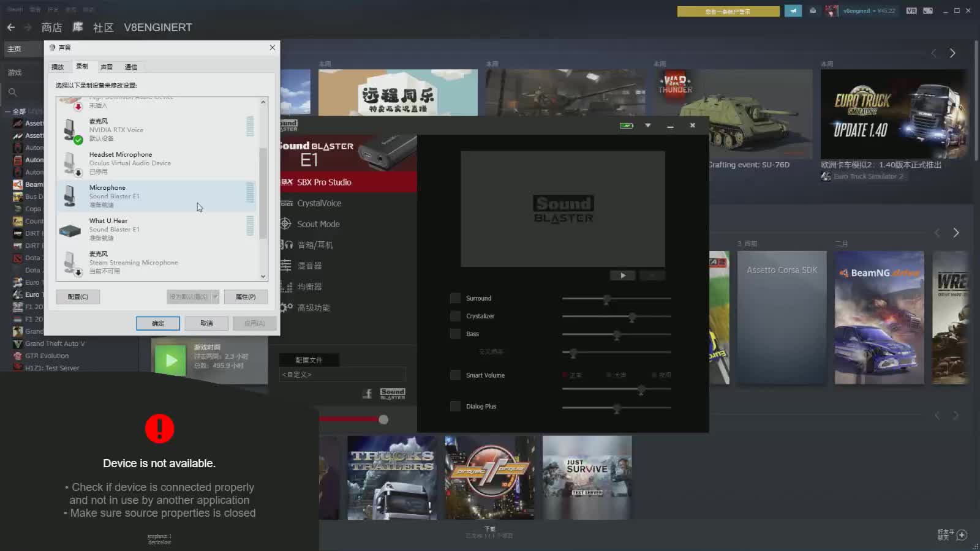Open the Sound Blaster title bar dropdown arrow
This screenshot has height=551, width=980.
click(x=648, y=126)
